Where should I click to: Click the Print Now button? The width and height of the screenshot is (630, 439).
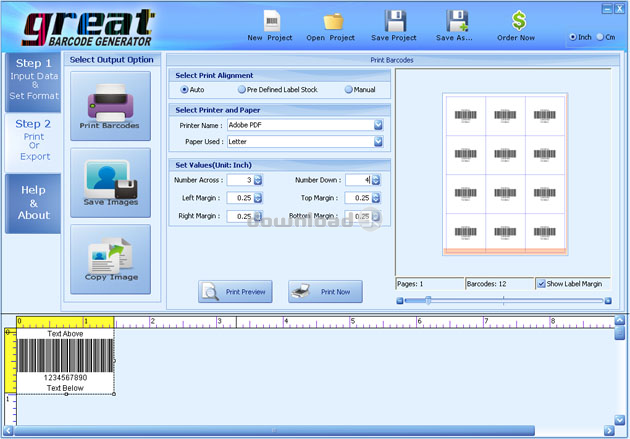pos(325,292)
